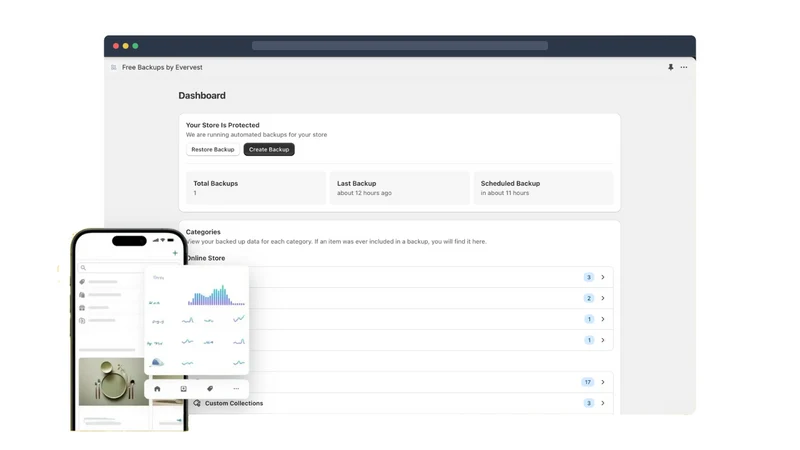Click the Last Backup card
The height and width of the screenshot is (450, 800).
click(x=399, y=188)
